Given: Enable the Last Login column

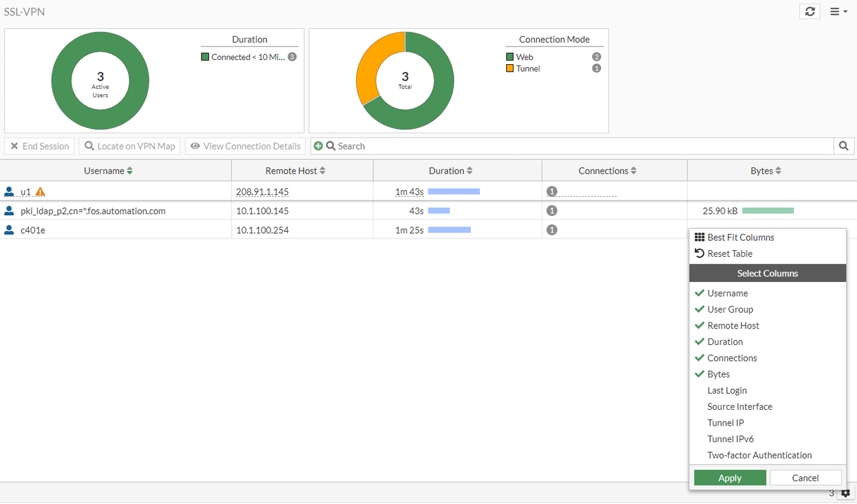Looking at the screenshot, I should [x=727, y=390].
